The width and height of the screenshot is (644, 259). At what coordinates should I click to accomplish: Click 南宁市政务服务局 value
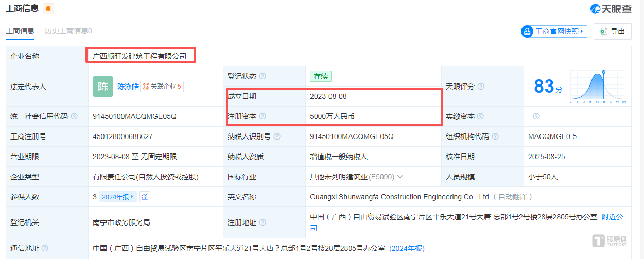(x=121, y=222)
